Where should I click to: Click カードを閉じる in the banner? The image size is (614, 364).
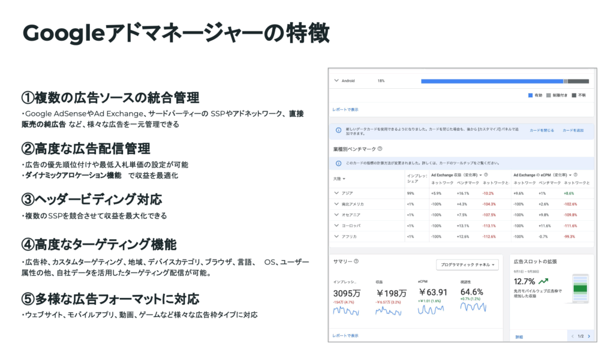[x=541, y=130]
